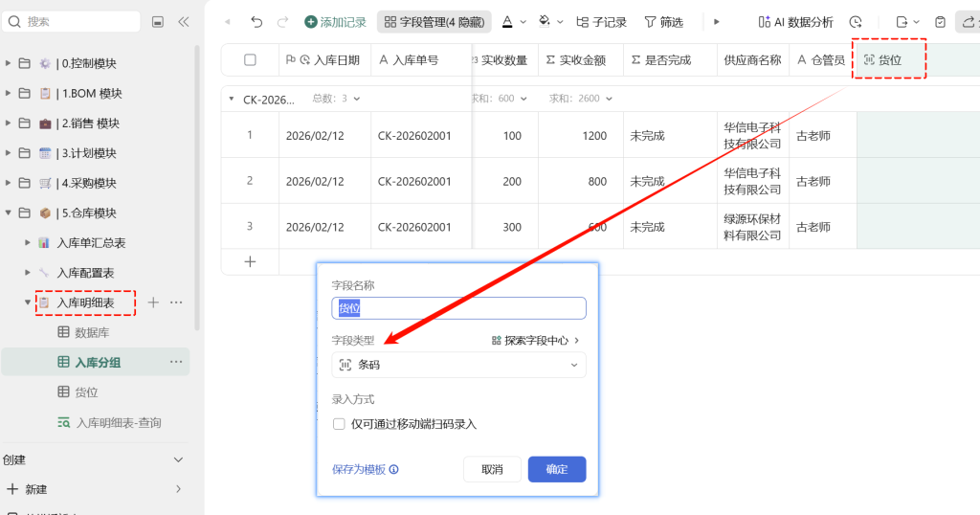Viewport: 980px width, 515px height.
Task: Collapse the CK-2026... group row
Action: 232,99
